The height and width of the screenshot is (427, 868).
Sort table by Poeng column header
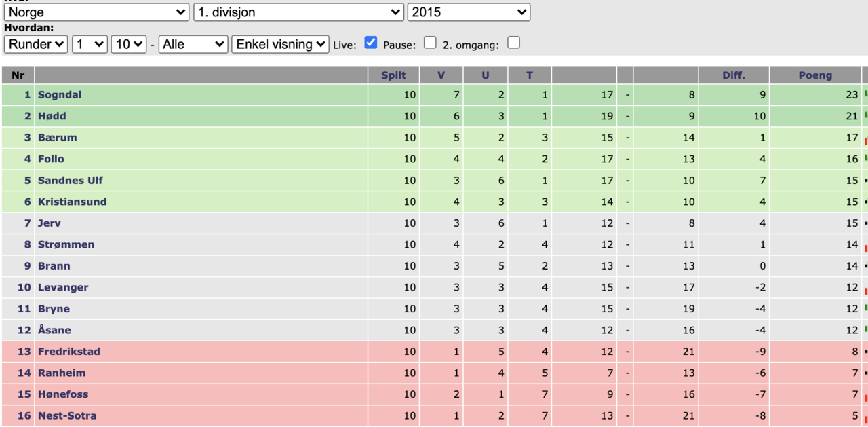[x=815, y=75]
